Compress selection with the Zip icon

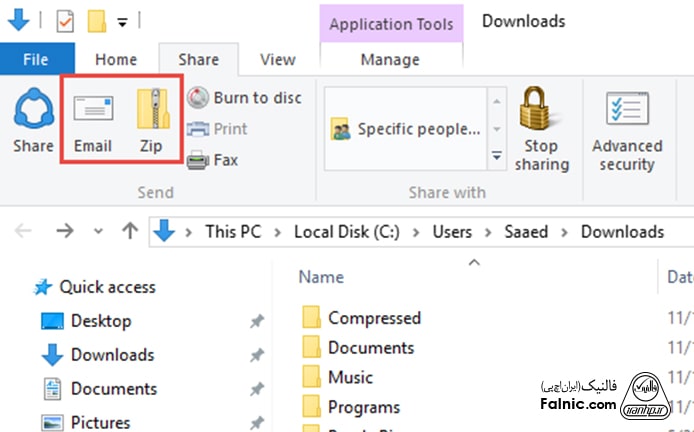pyautogui.click(x=150, y=120)
